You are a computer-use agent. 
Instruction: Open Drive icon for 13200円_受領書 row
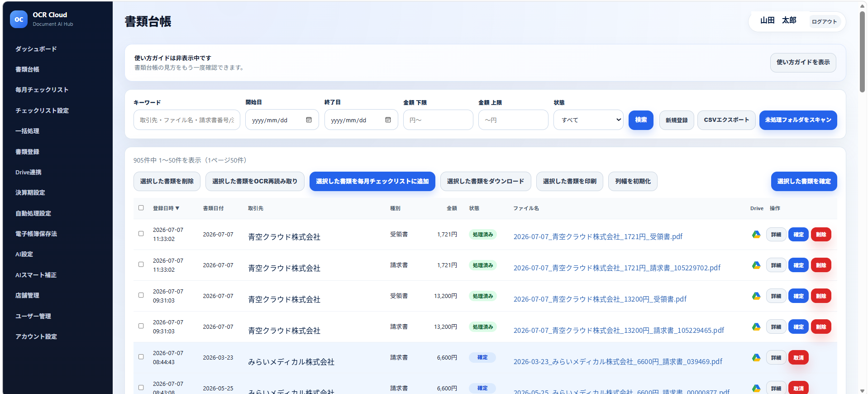(756, 296)
